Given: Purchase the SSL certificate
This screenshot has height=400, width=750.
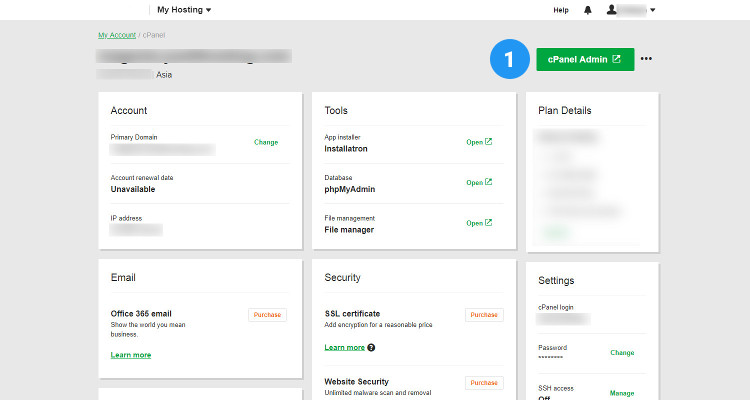Looking at the screenshot, I should coord(484,315).
